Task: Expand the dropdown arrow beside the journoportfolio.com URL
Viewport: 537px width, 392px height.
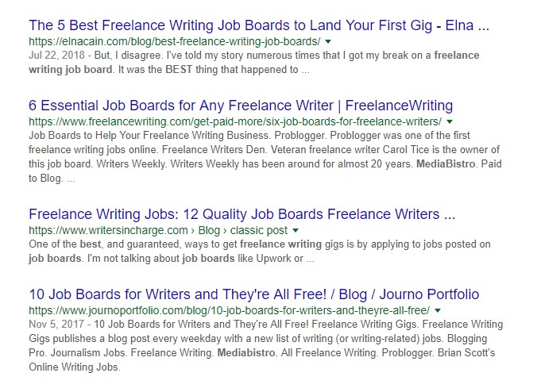Action: point(438,310)
